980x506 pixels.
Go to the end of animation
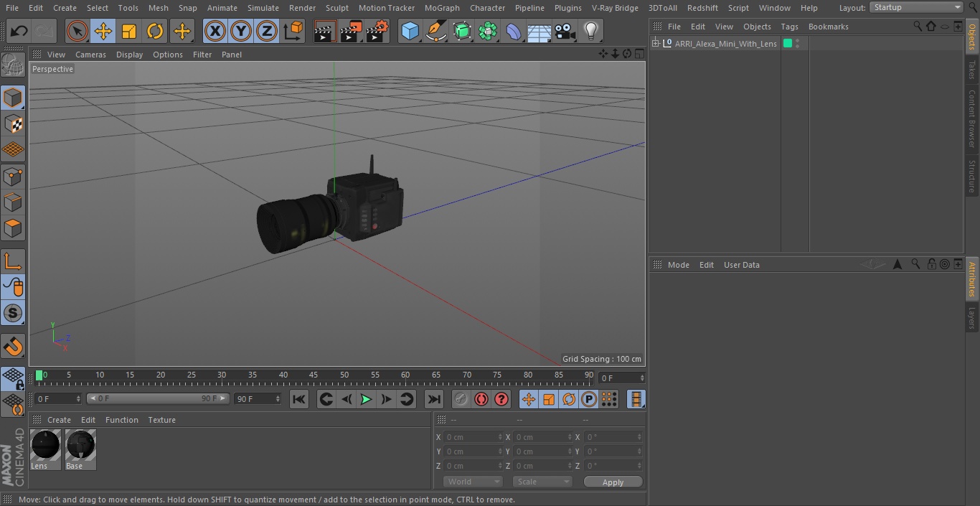434,399
